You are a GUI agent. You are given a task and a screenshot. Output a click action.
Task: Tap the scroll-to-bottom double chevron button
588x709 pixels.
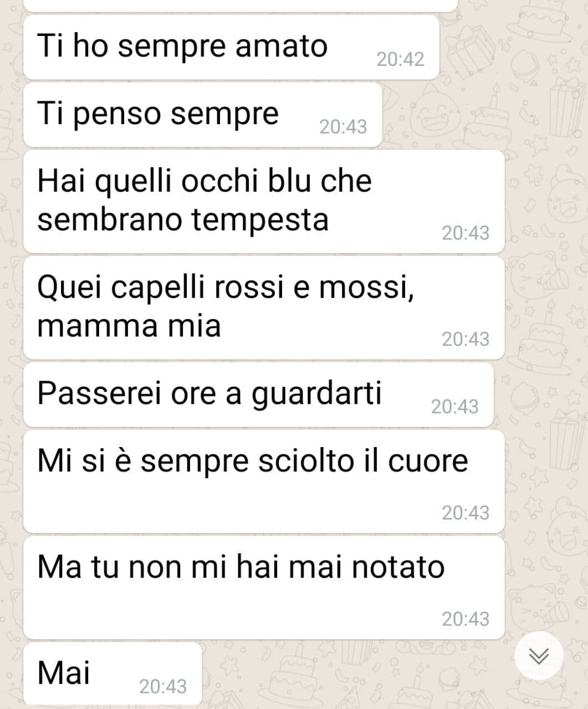[539, 656]
